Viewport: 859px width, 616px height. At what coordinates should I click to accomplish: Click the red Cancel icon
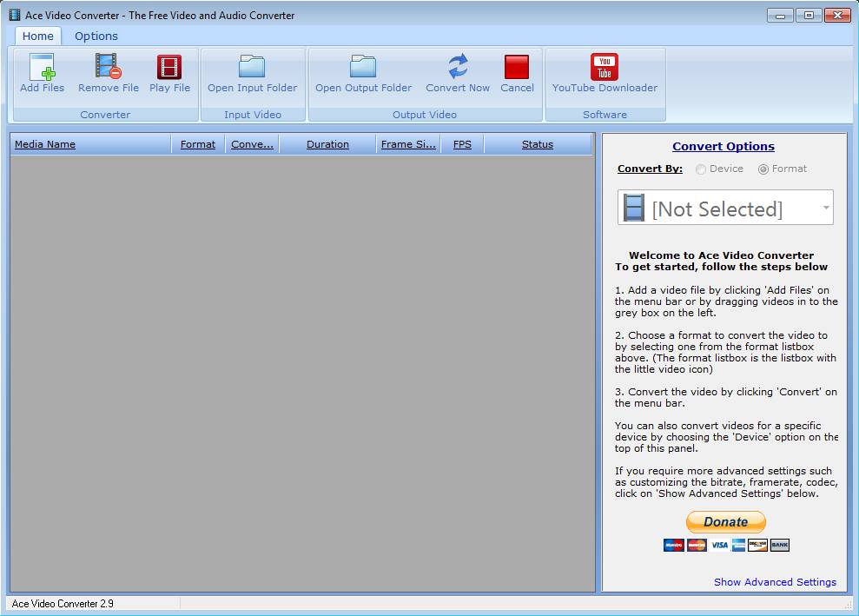pyautogui.click(x=517, y=68)
